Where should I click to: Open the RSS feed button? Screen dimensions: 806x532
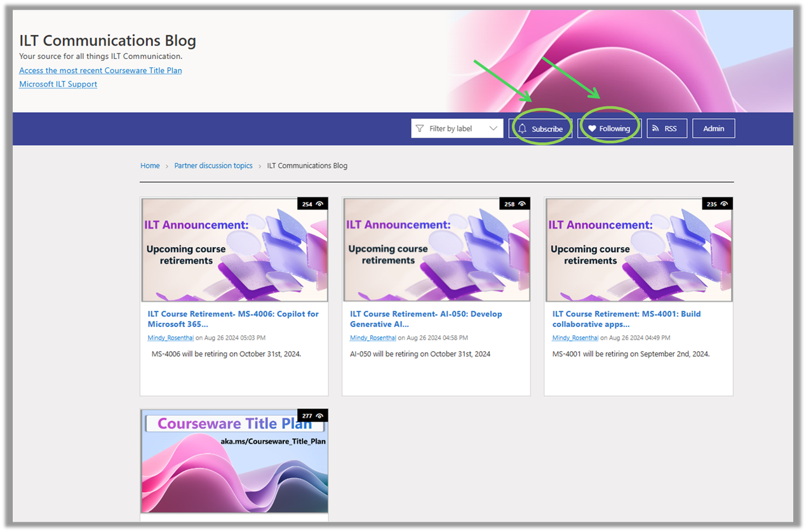(666, 128)
